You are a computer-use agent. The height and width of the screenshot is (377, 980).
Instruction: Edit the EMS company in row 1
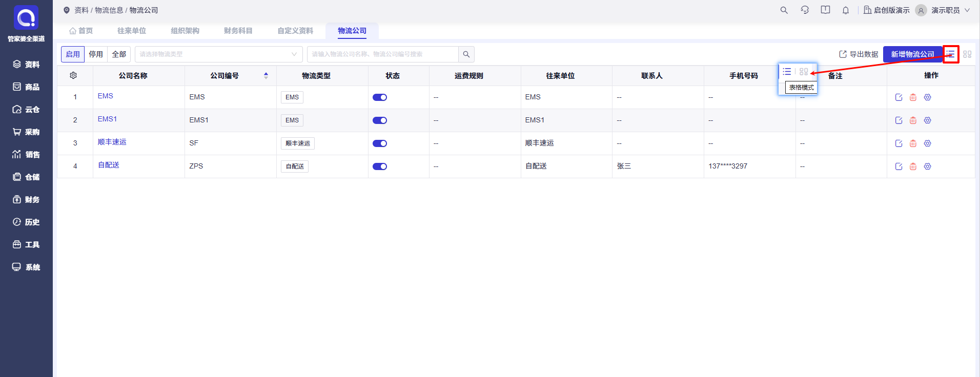point(899,97)
